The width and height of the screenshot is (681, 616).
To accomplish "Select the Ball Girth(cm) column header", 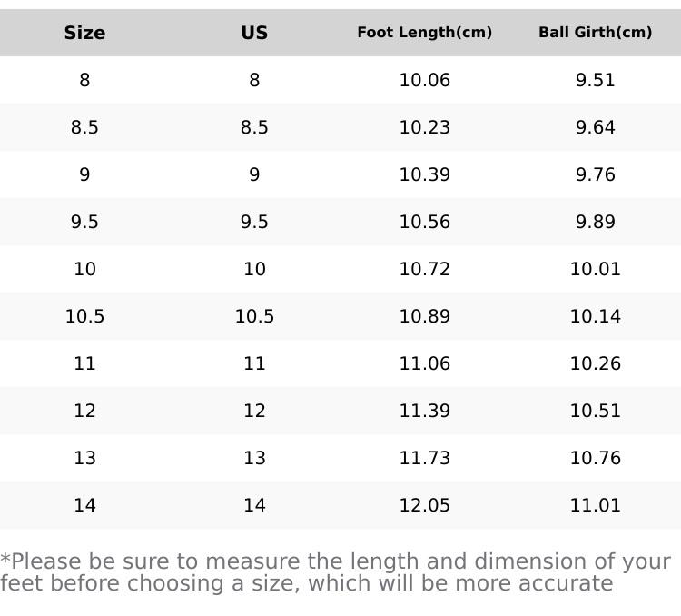I will 595,33.
